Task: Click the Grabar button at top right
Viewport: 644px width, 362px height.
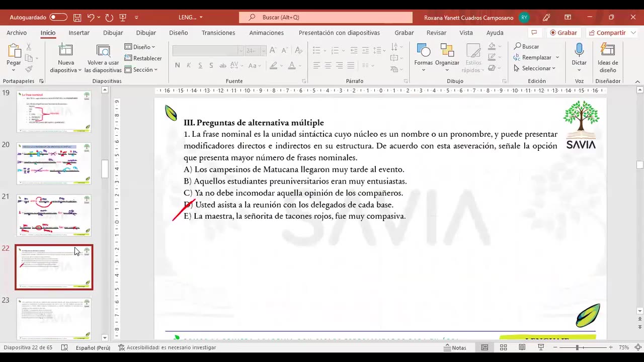Action: coord(563,33)
